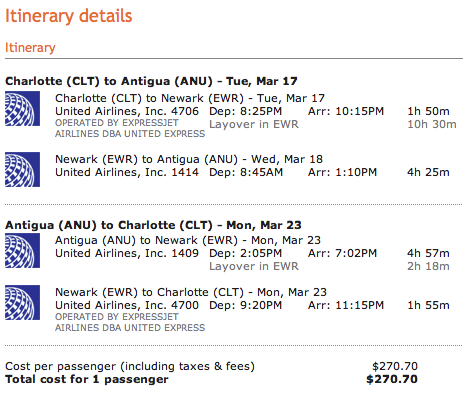Click United logo beside Newark to Charlotte flight
Image resolution: width=463 pixels, height=399 pixels.
(x=22, y=302)
